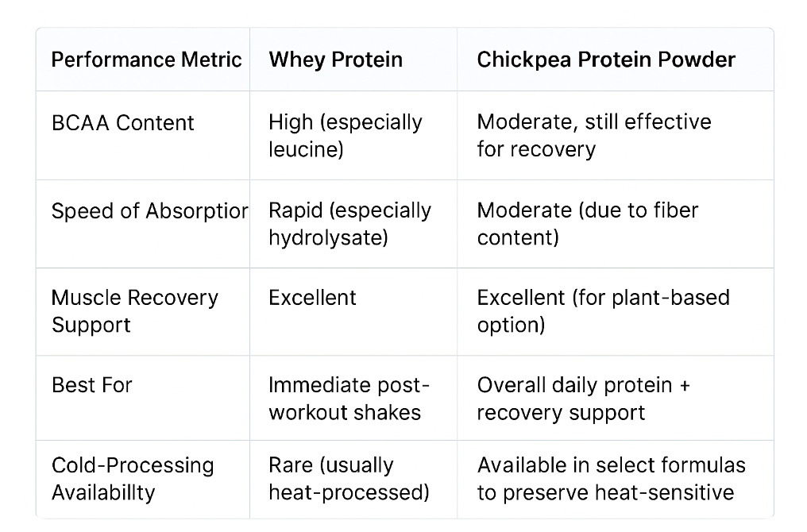Select 'Moderate, still effective for recovery' cell
807x532 pixels.
click(x=593, y=136)
